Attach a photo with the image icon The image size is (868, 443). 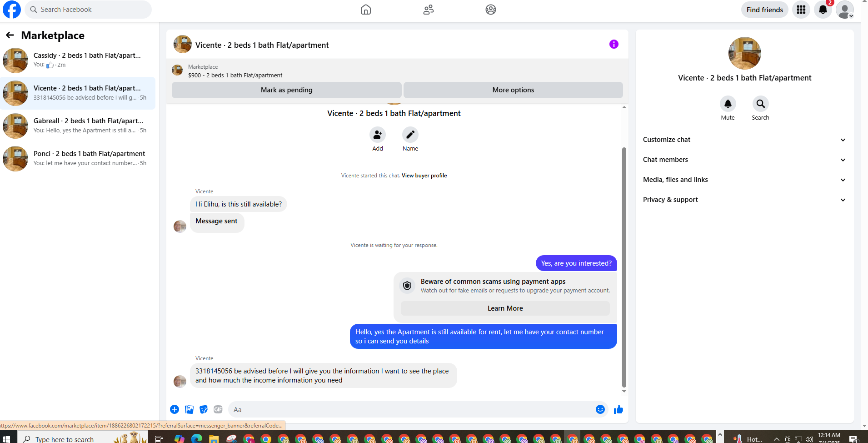[189, 409]
